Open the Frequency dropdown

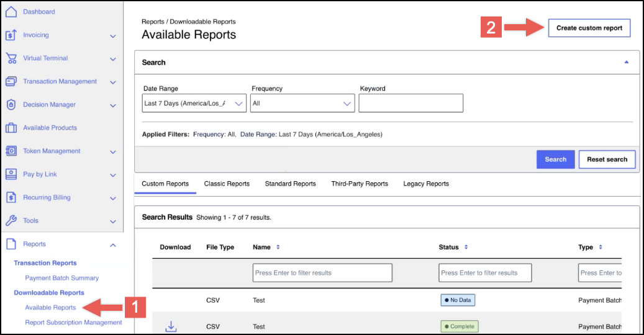point(302,104)
